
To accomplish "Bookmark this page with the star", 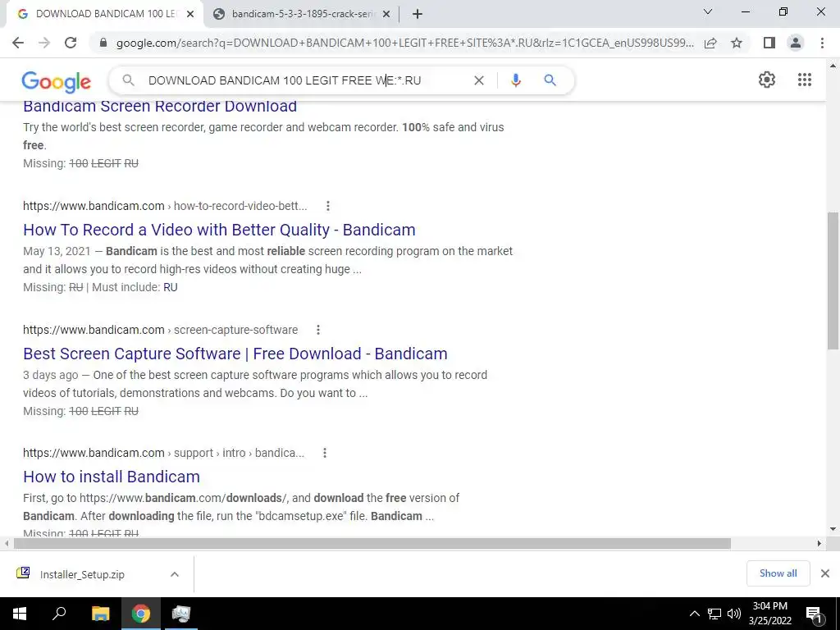I will point(737,43).
